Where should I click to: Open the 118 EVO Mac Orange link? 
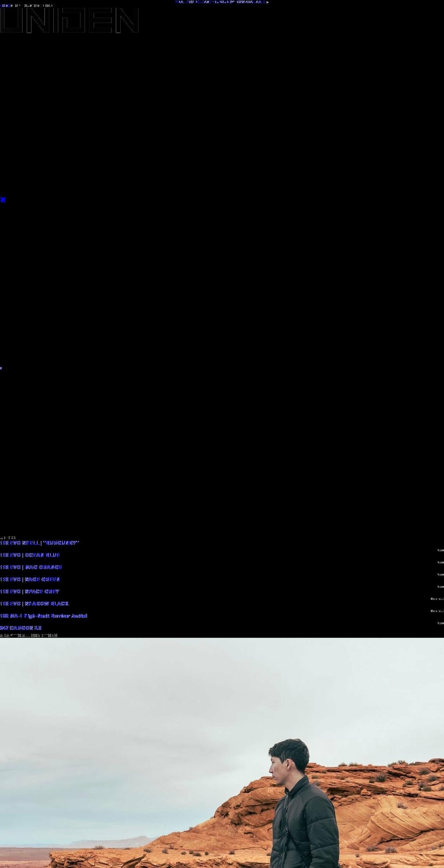[x=31, y=567]
